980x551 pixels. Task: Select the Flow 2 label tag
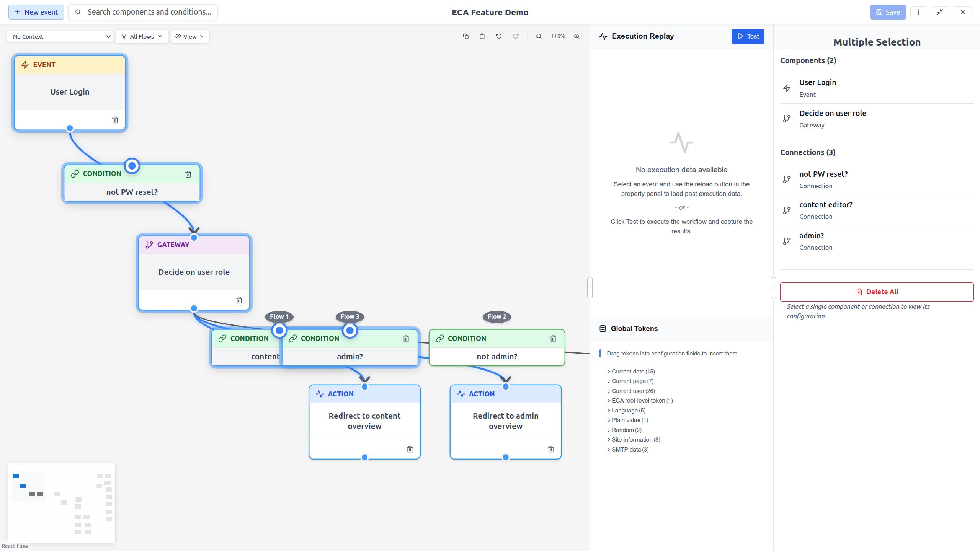(497, 316)
